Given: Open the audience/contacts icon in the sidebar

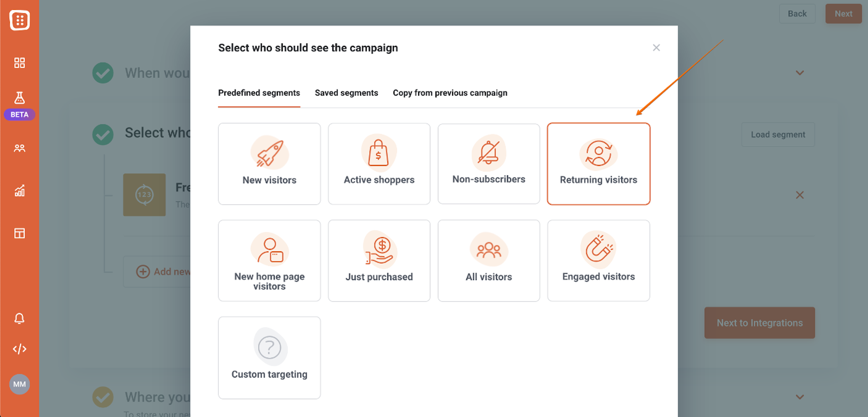Looking at the screenshot, I should coord(19,148).
